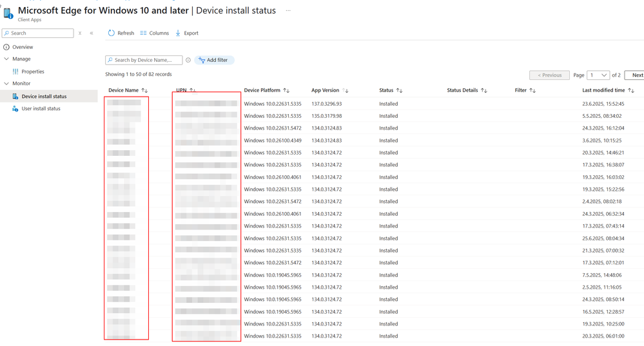Click the info icon beside device search

point(188,60)
